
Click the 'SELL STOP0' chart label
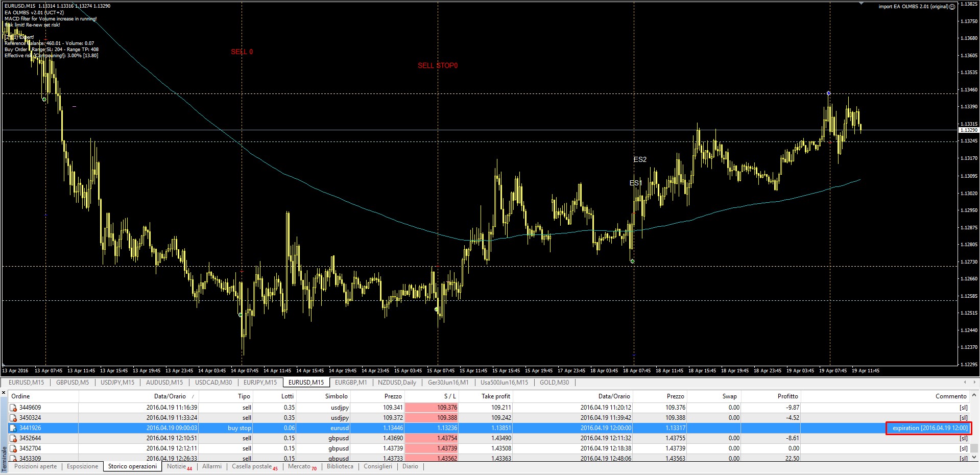point(438,65)
